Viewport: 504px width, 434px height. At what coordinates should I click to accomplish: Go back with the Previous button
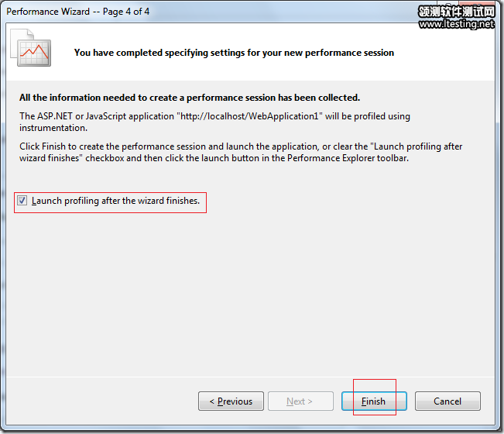231,401
